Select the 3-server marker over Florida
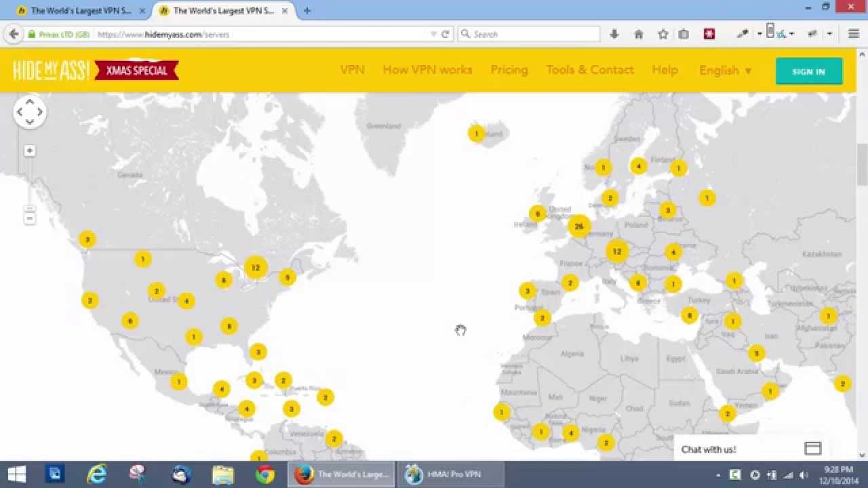868x488 pixels. tap(258, 352)
